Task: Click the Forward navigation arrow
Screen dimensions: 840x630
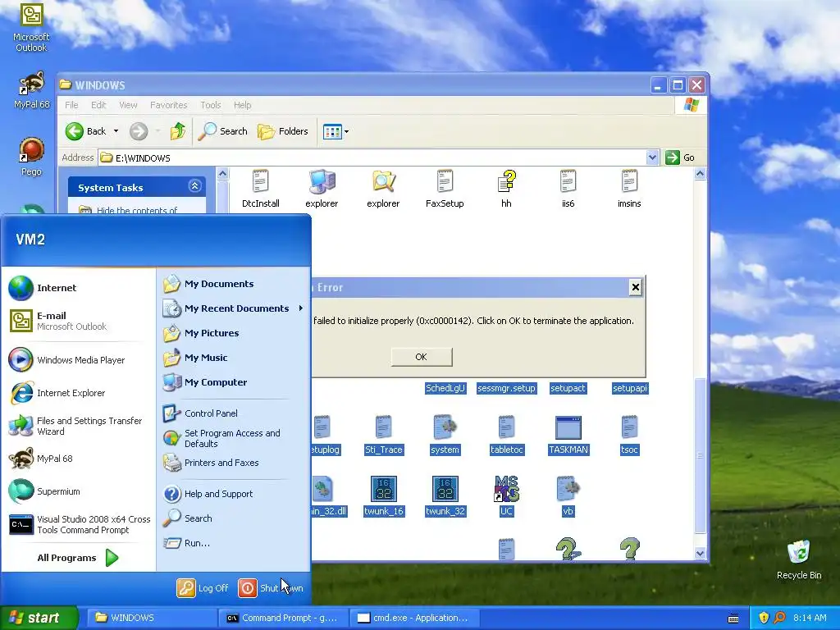Action: pos(139,131)
